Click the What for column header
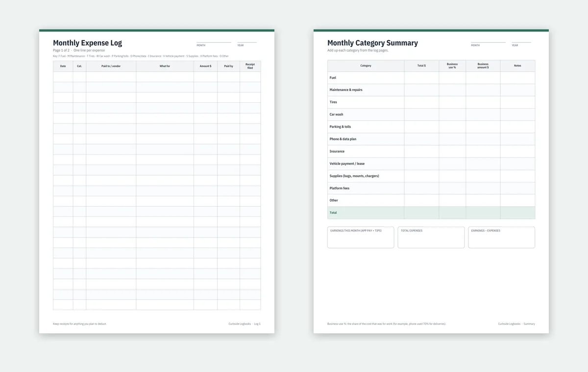Viewport: 588px width, 372px height. click(x=165, y=66)
